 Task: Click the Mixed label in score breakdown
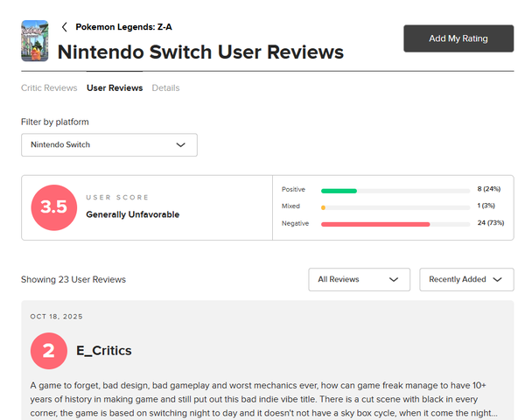(290, 206)
